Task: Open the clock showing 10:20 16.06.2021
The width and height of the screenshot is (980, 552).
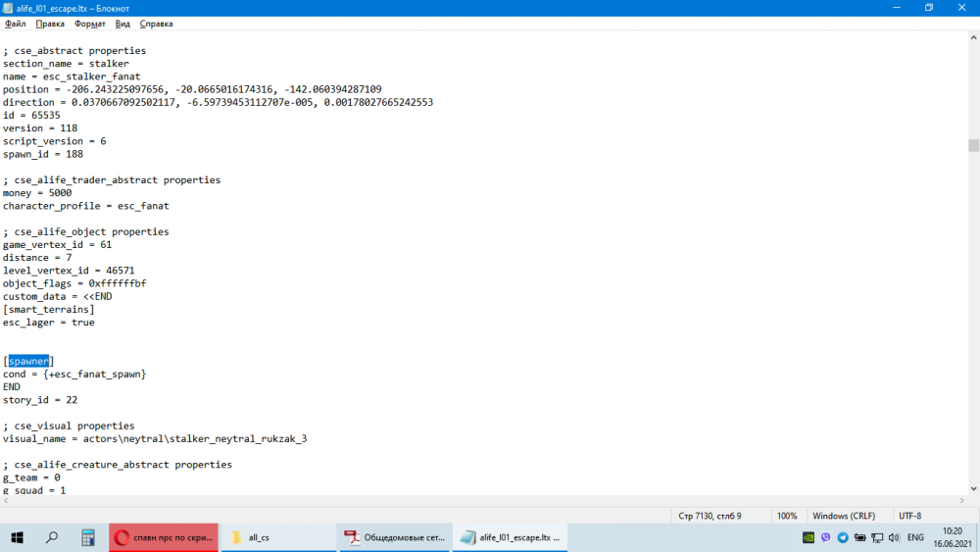Action: [953, 537]
